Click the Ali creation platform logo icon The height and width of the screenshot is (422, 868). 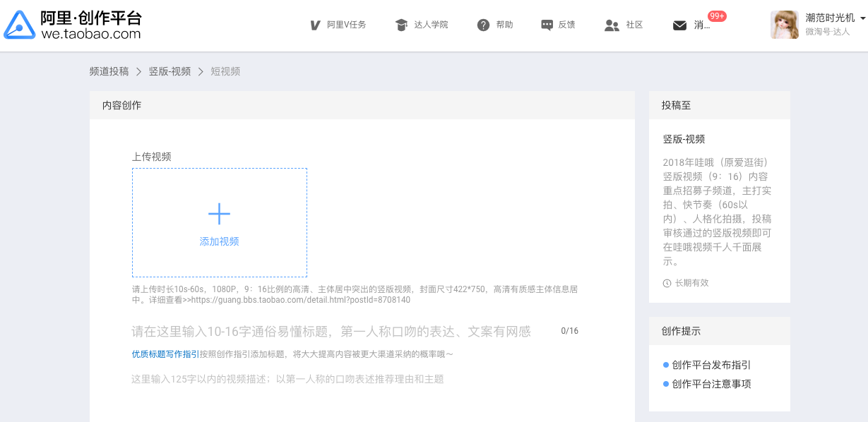19,25
